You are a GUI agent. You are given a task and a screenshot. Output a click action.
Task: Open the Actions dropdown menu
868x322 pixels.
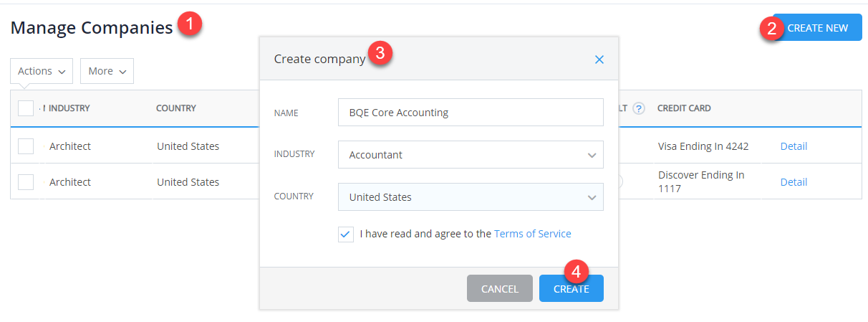pyautogui.click(x=42, y=71)
